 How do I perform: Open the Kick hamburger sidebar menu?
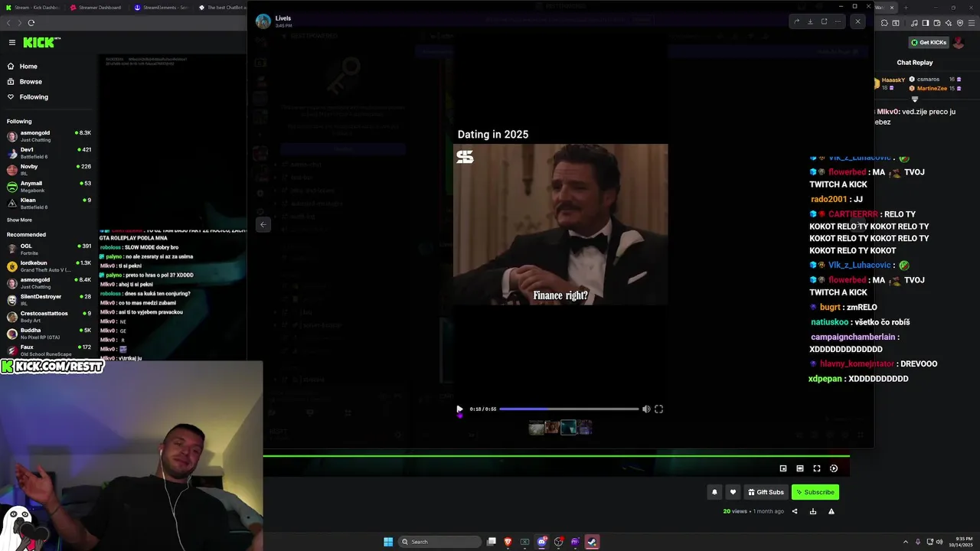pyautogui.click(x=12, y=42)
